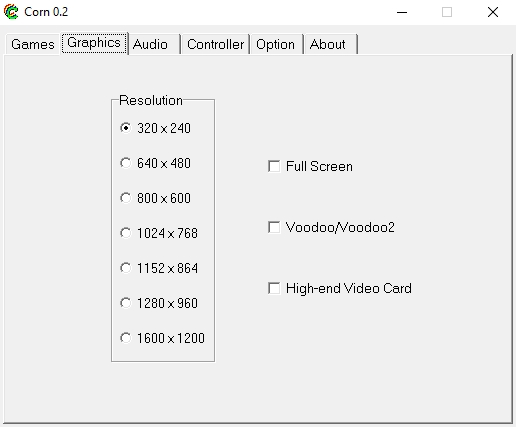Choose 320 x 240 resolution
This screenshot has width=516, height=427.
pos(155,128)
